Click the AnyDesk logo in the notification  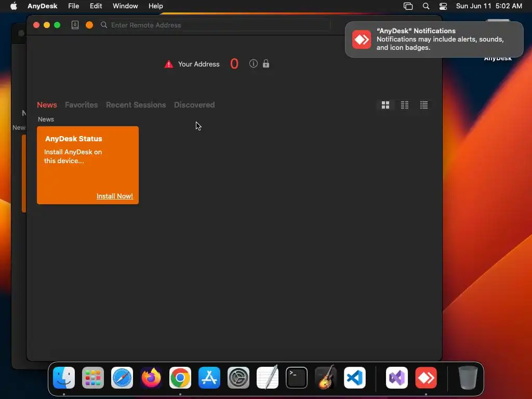pos(362,39)
